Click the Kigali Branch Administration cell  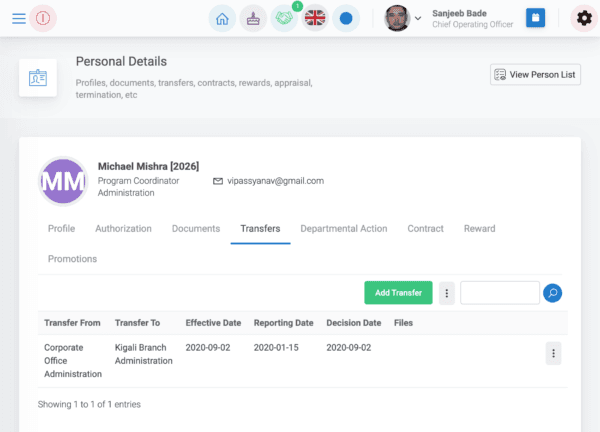click(x=143, y=354)
